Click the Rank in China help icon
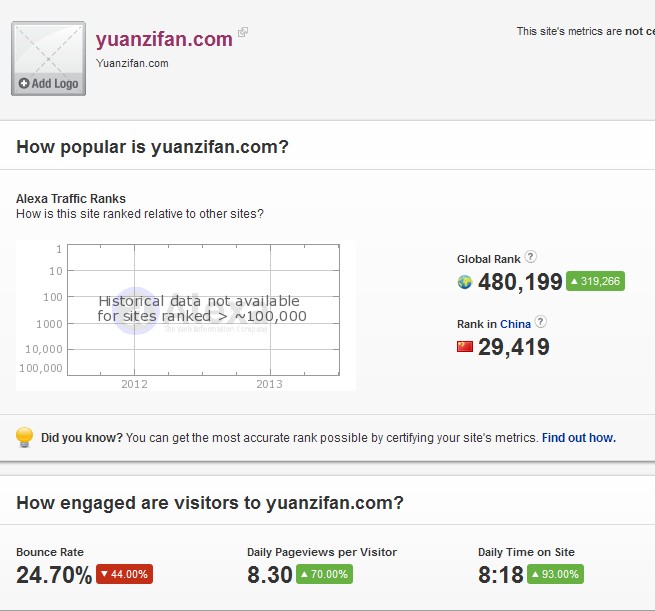This screenshot has width=655, height=611. point(541,322)
